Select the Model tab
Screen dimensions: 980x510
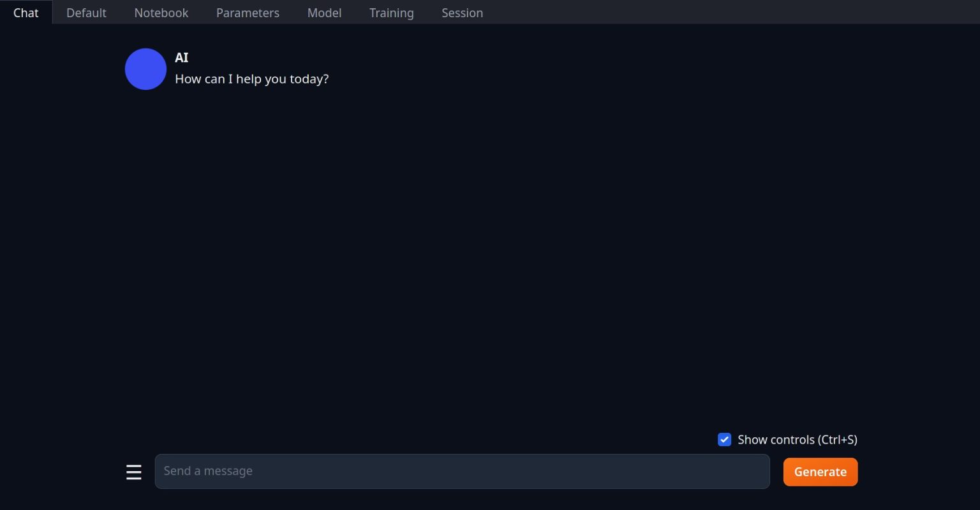324,13
